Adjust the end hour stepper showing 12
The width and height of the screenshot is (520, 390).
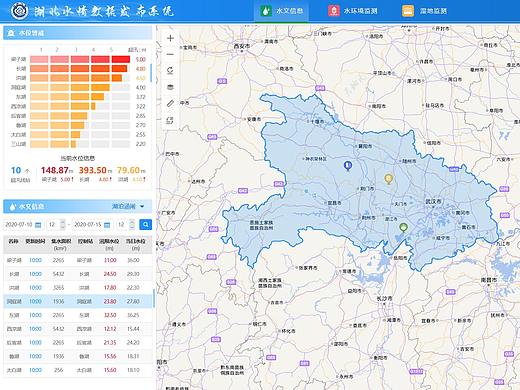132,225
